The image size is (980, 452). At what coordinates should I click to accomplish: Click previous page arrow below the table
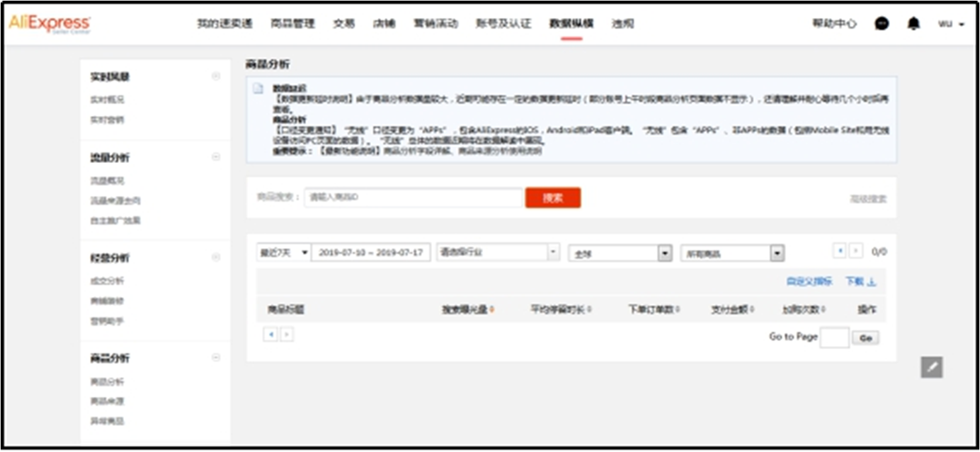[270, 334]
